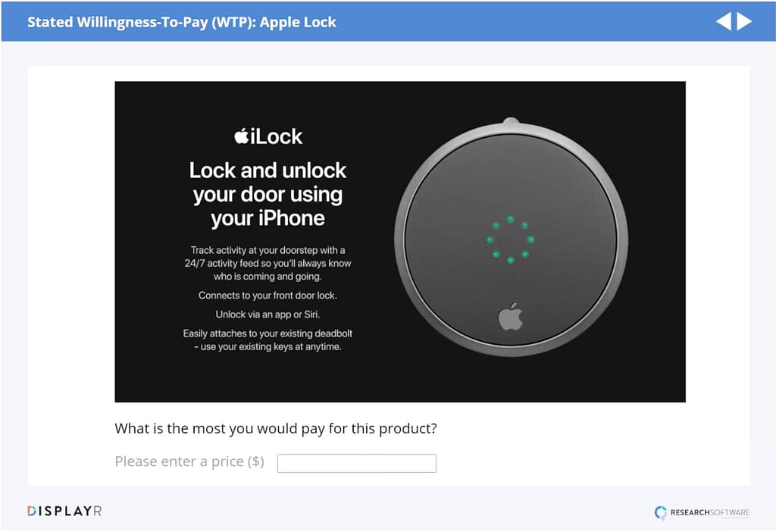
Task: Click the Apple logo on the lock device
Action: (x=511, y=315)
